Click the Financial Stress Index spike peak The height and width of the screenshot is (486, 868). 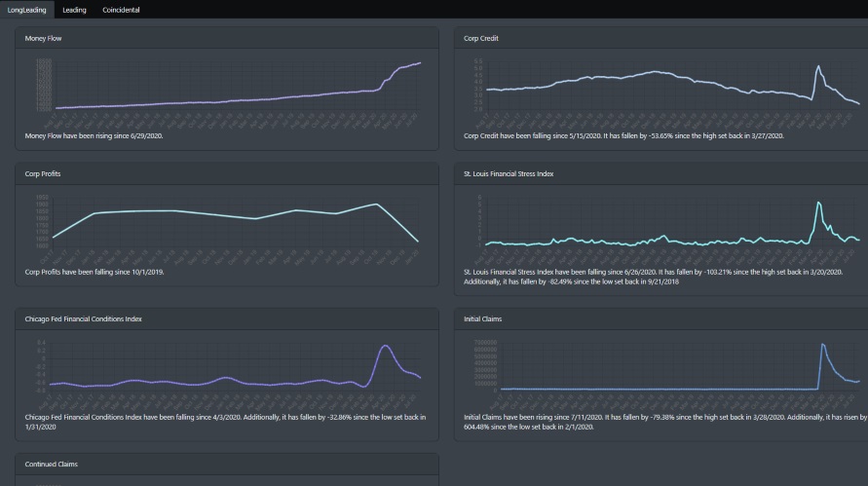click(818, 203)
